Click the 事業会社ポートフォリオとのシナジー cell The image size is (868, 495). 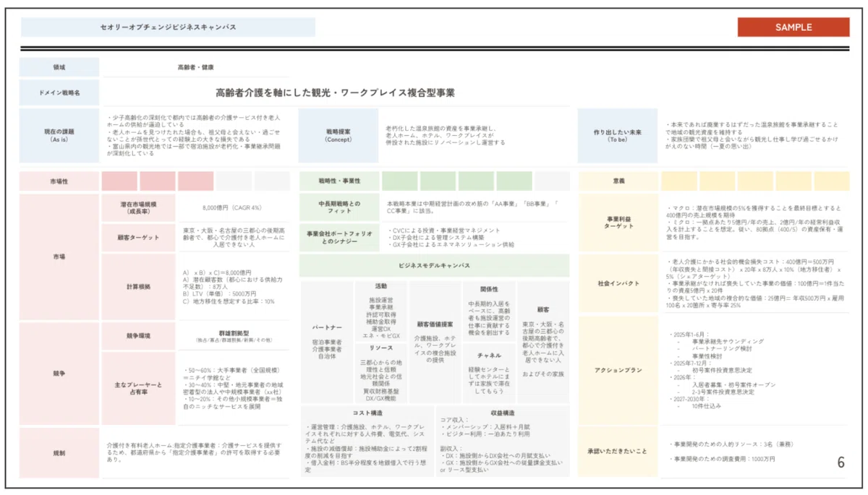coord(339,238)
